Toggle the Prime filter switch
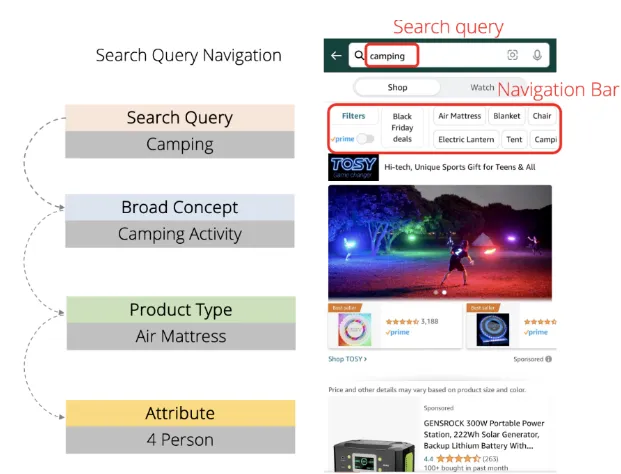The image size is (621, 474). click(364, 139)
